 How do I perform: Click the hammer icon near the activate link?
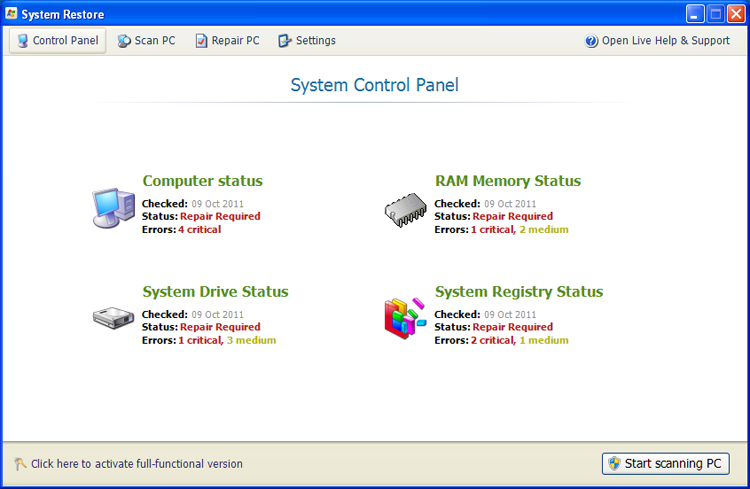click(x=20, y=464)
